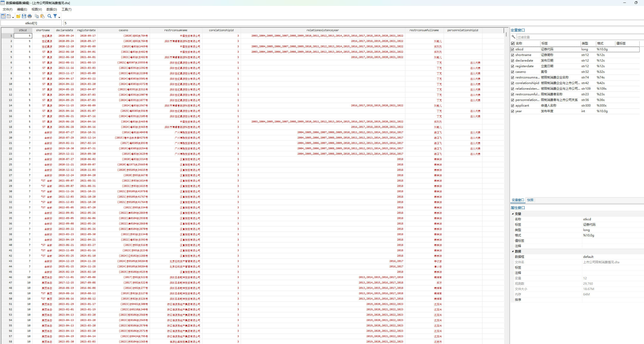
Task: Uncheck the shortname variable checkbox
Action: pyautogui.click(x=512, y=55)
